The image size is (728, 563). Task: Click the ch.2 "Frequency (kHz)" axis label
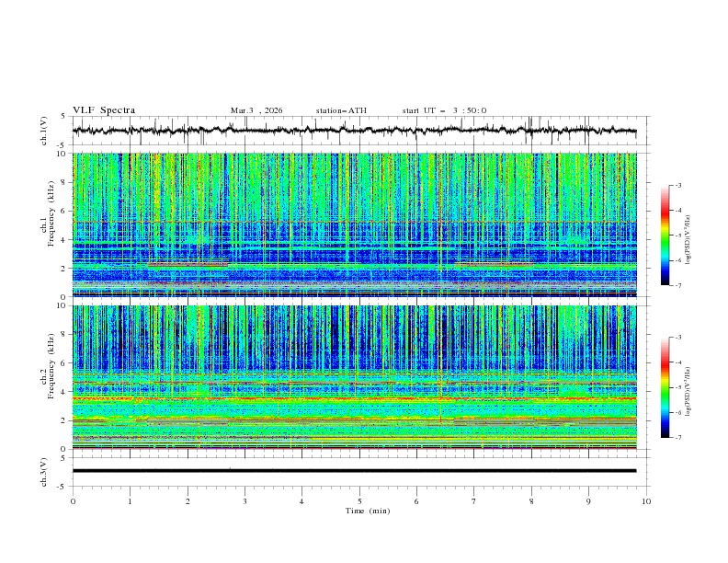click(x=51, y=366)
